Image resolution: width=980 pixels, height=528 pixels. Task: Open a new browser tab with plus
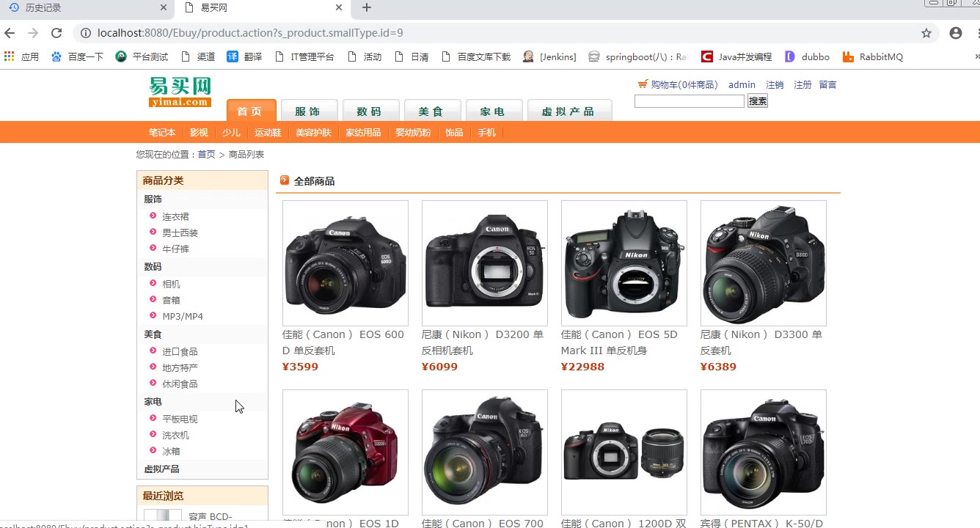point(367,8)
